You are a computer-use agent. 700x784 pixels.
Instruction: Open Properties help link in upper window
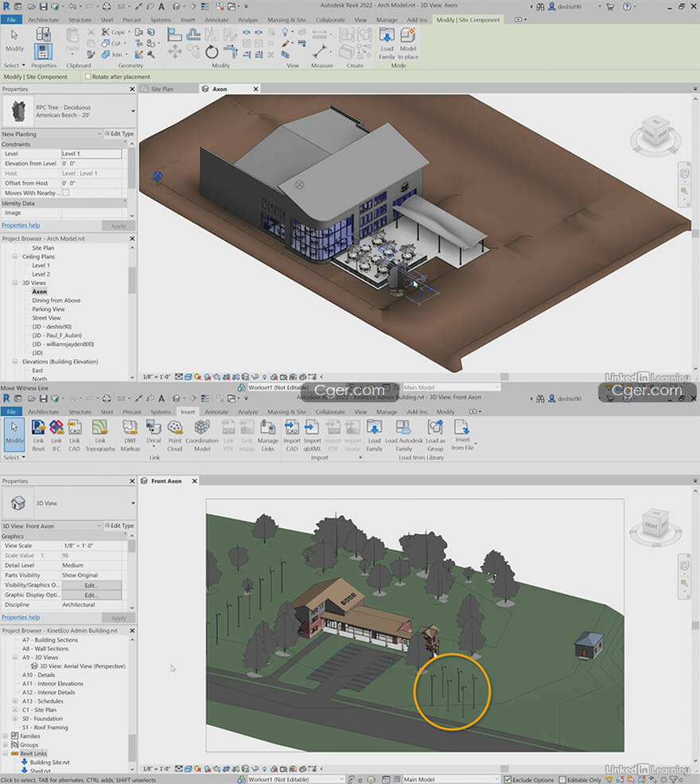tap(21, 226)
